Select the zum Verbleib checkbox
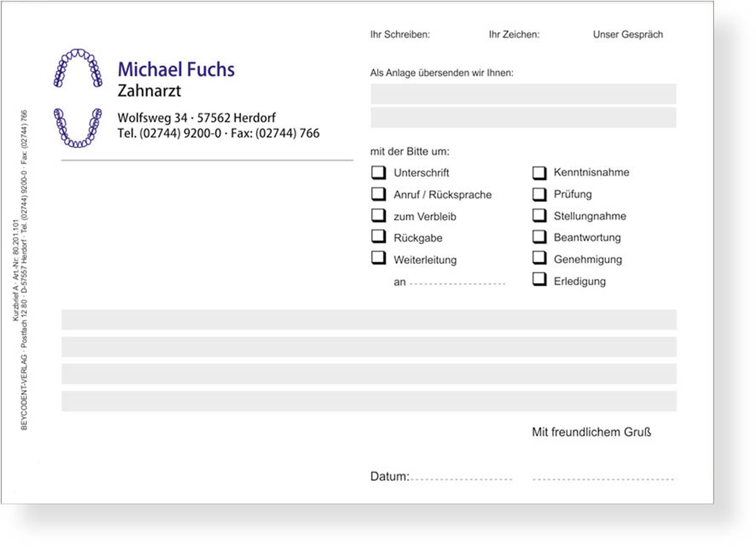Image resolution: width=756 pixels, height=547 pixels. pos(378,216)
